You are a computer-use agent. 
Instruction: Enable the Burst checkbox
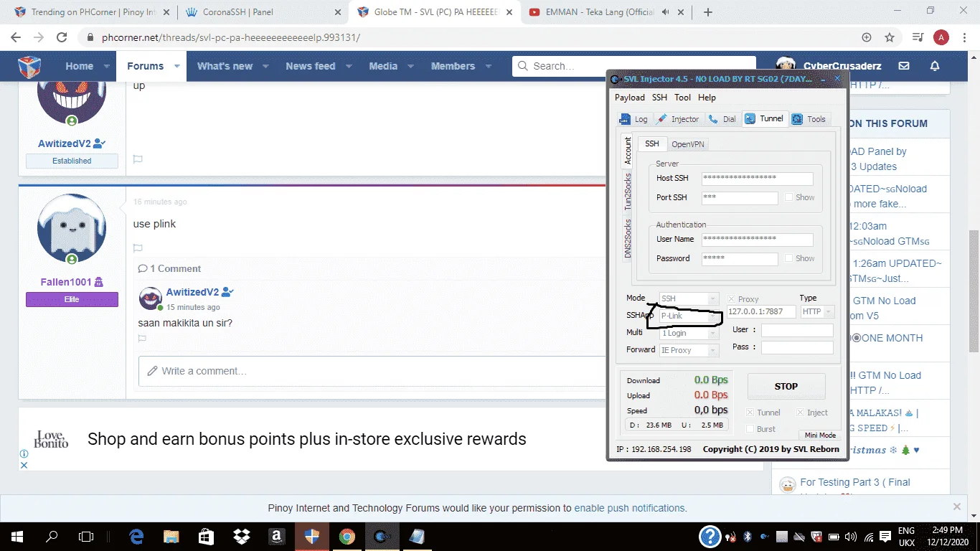750,429
